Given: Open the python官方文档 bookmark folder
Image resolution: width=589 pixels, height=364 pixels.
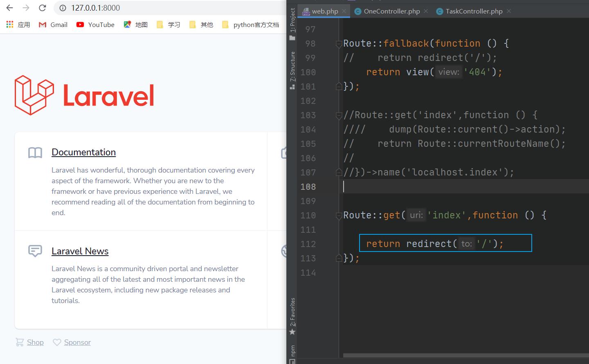Looking at the screenshot, I should 250,25.
